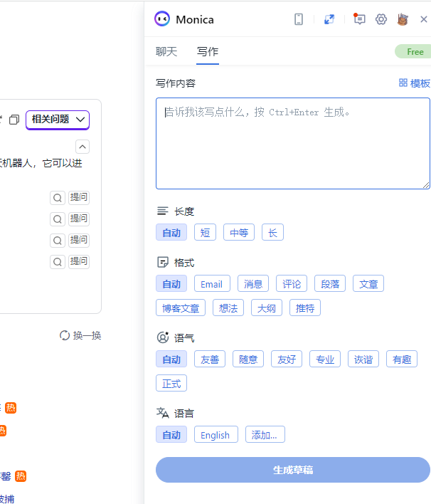Screen dimensions: 431x504
Task: Click the first row's 提问 button
Action: [79, 197]
